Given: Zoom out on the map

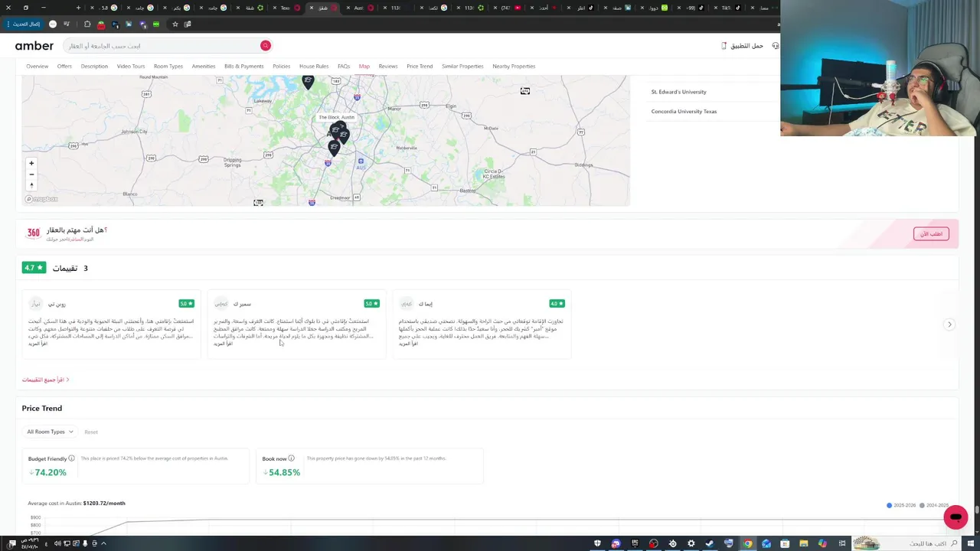Looking at the screenshot, I should pyautogui.click(x=31, y=174).
